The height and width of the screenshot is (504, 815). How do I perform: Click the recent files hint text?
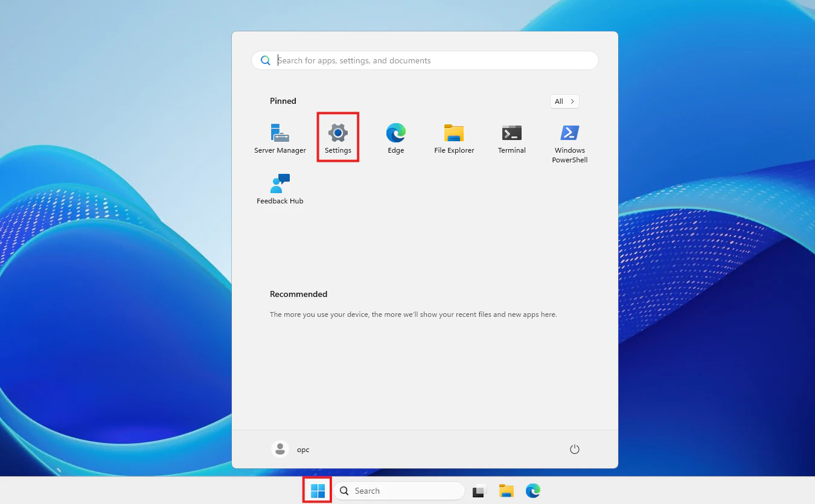413,314
